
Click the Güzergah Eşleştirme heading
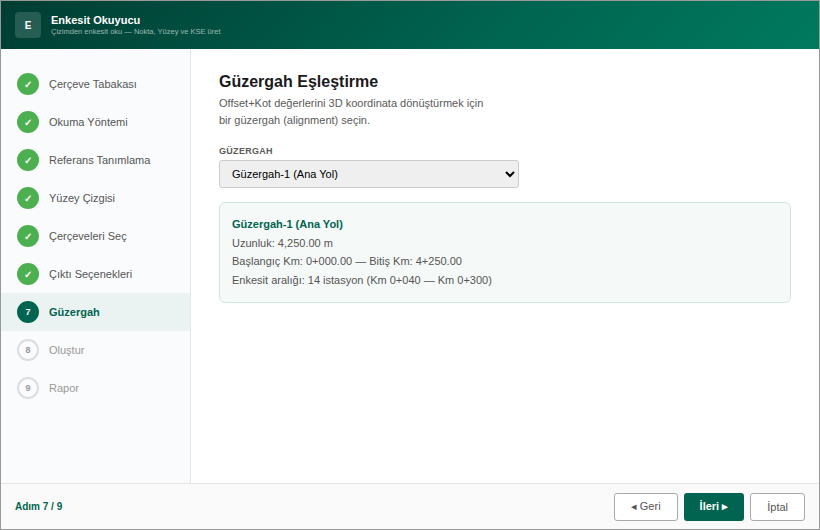tap(298, 82)
